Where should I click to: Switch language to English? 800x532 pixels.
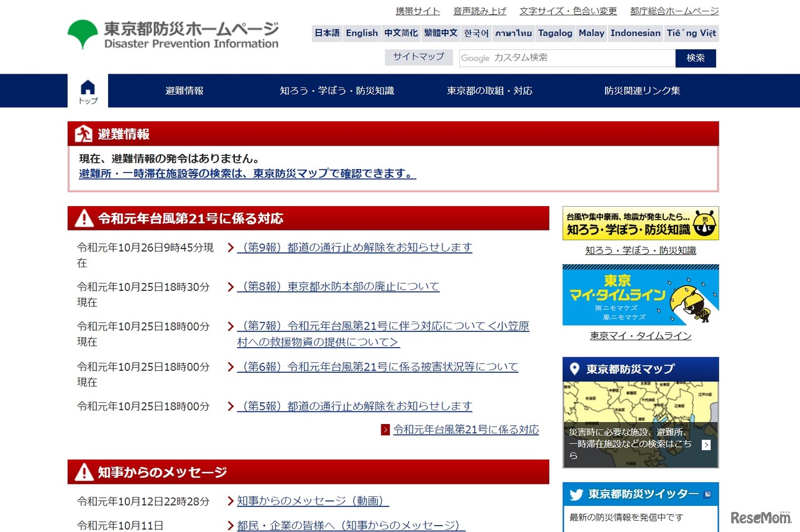pyautogui.click(x=362, y=33)
